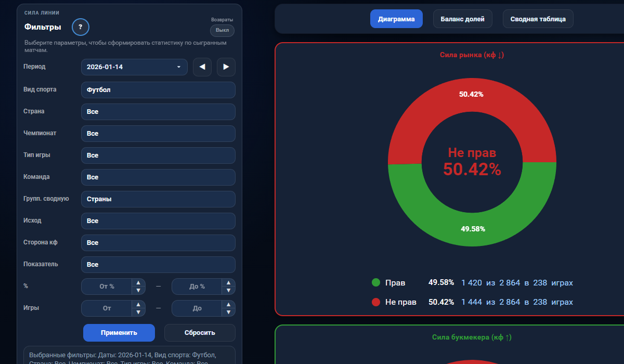Screen dimensions: 624x364
Task: Open the Команда filter dropdown
Action: click(x=158, y=177)
